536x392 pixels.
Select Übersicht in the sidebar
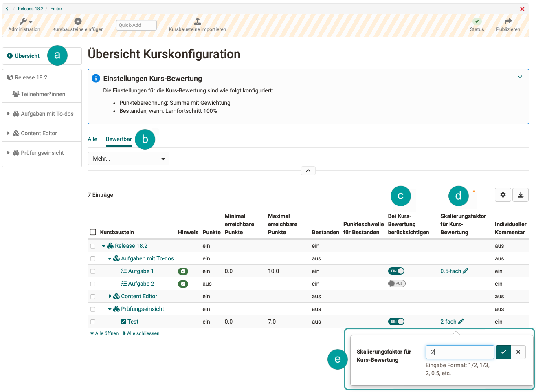(27, 56)
